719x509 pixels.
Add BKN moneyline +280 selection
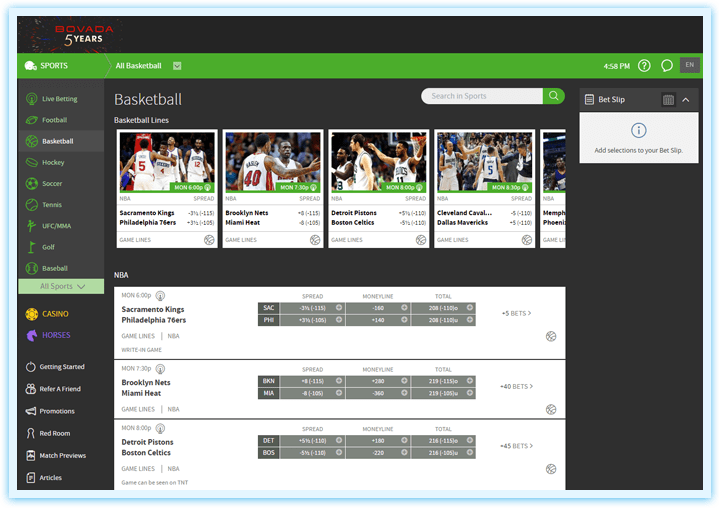click(x=378, y=382)
